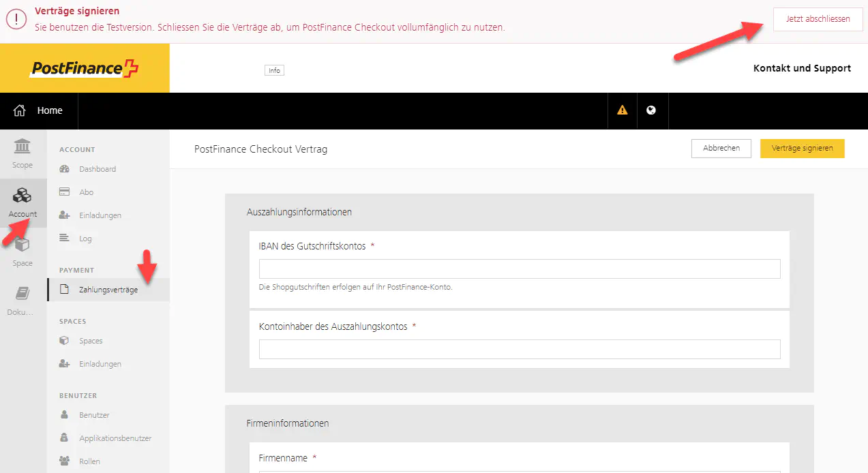Go to Abo menu entry
Viewport: 868px width, 473px height.
coord(86,192)
